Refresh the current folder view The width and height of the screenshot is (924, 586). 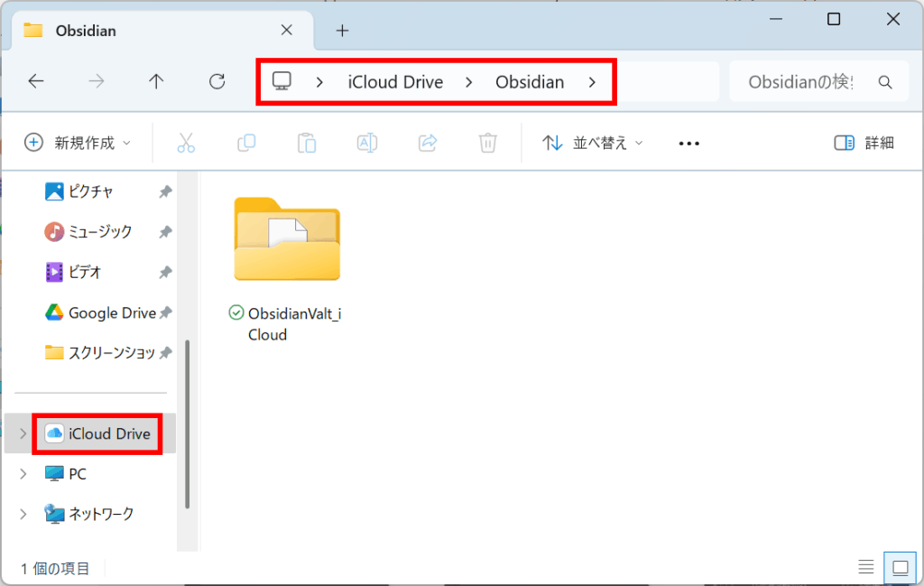click(x=217, y=82)
